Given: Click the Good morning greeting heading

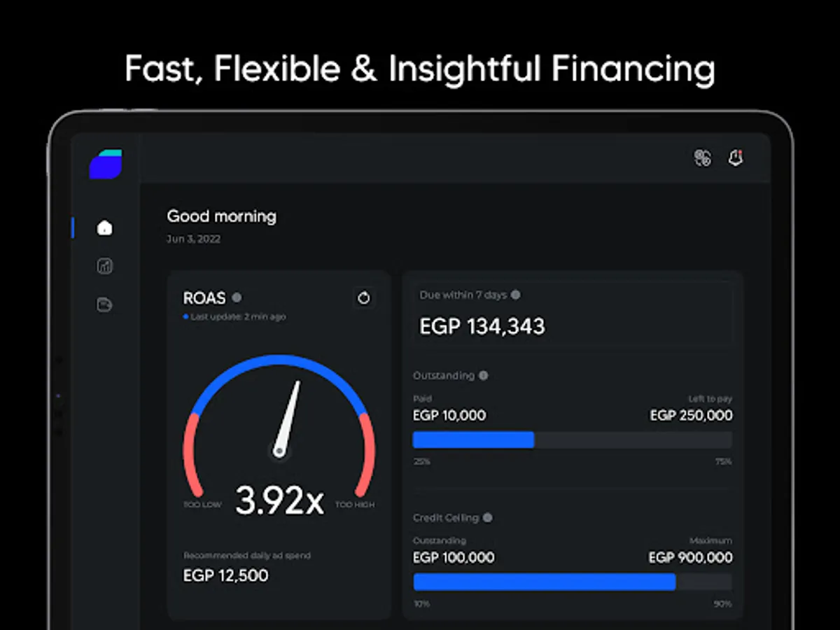Looking at the screenshot, I should tap(221, 216).
